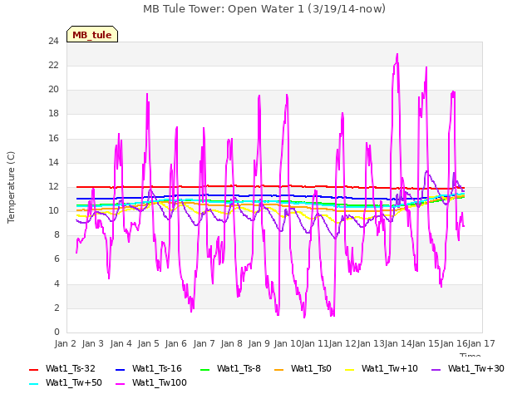Click the Jan 3 x-axis tick label
Screen dimensions: 532x399
point(92,343)
